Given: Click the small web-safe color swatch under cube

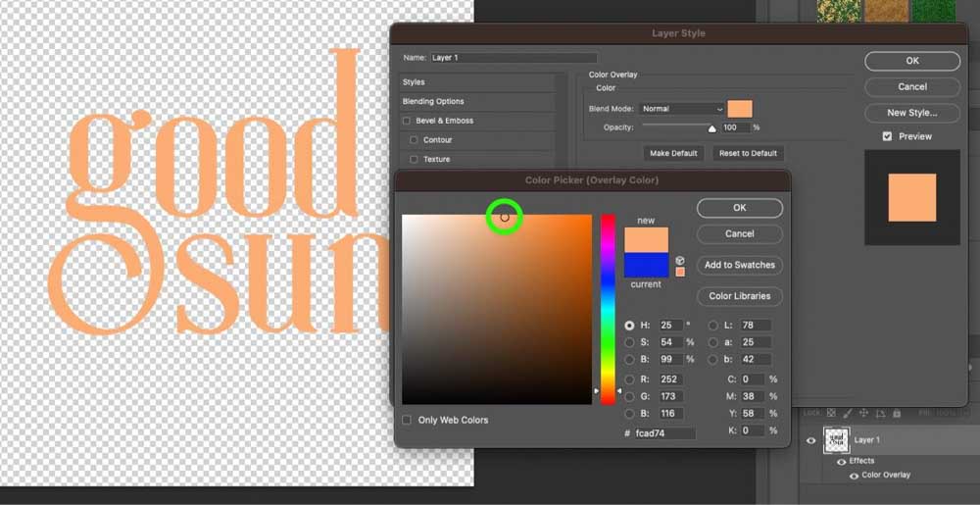Looking at the screenshot, I should 680,272.
